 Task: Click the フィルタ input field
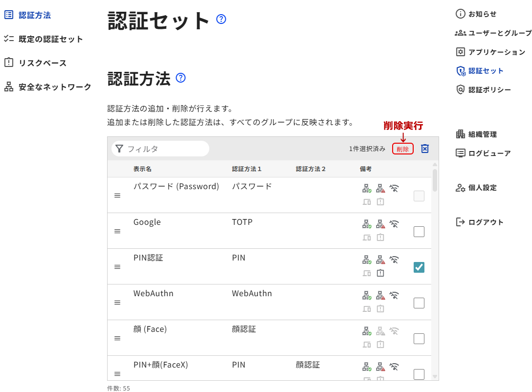coord(165,149)
